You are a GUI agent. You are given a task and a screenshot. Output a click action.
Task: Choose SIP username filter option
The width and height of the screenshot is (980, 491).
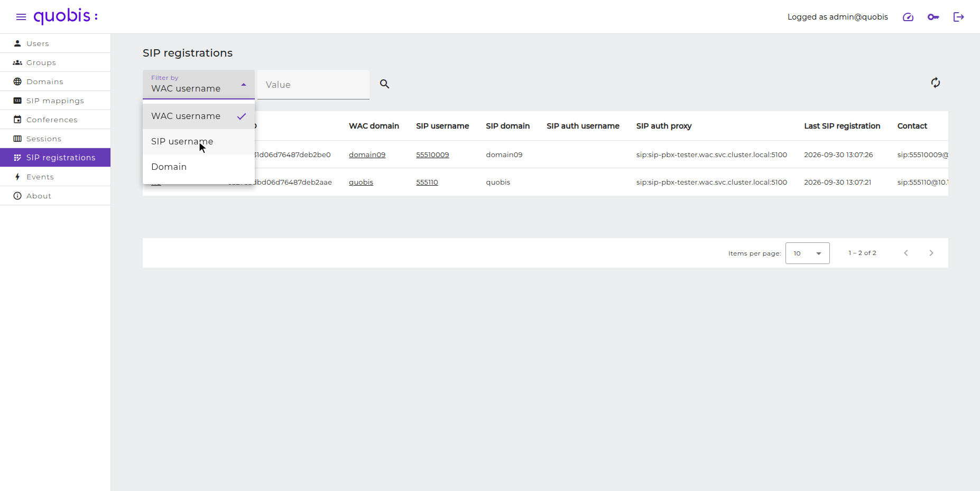click(x=199, y=142)
